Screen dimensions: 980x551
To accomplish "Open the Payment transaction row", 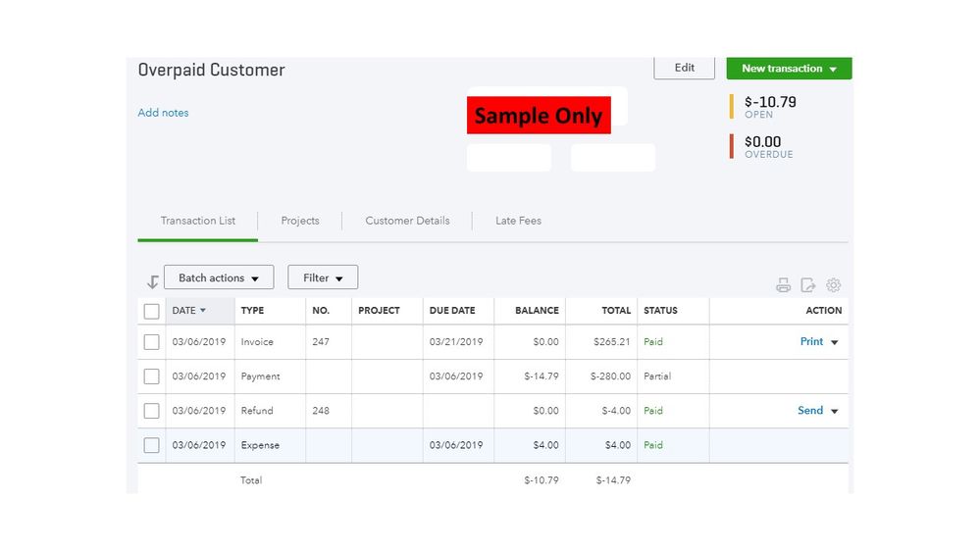I will [492, 376].
